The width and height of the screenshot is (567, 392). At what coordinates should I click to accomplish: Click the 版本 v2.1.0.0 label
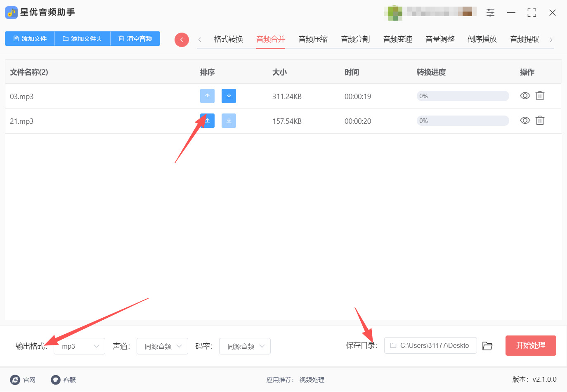pos(534,379)
